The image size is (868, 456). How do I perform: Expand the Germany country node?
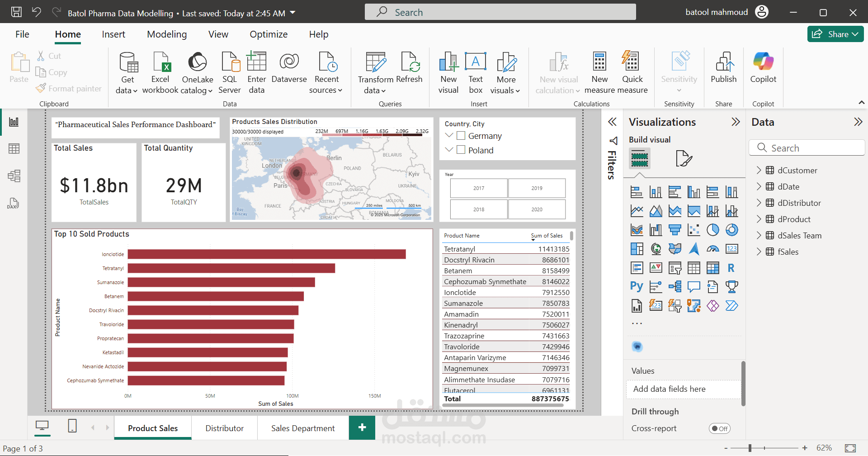pos(449,135)
